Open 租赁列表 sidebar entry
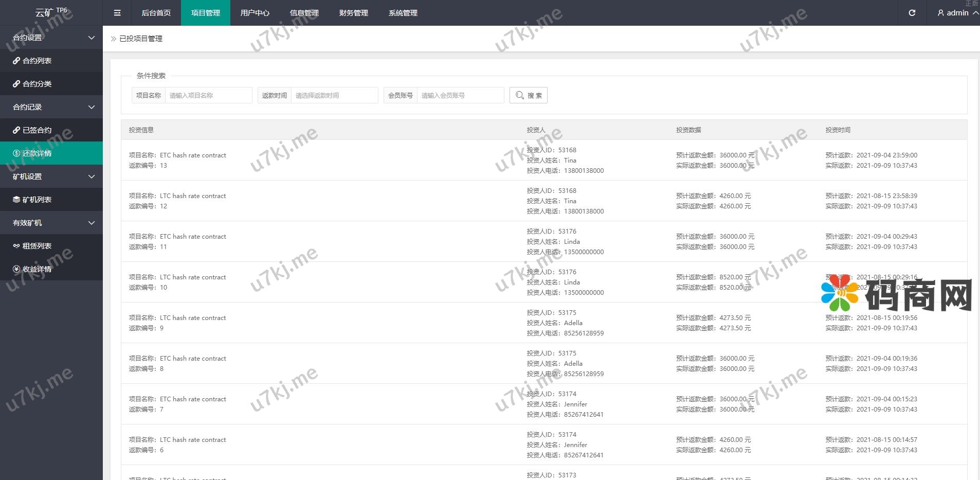The width and height of the screenshot is (980, 480). pyautogui.click(x=37, y=246)
